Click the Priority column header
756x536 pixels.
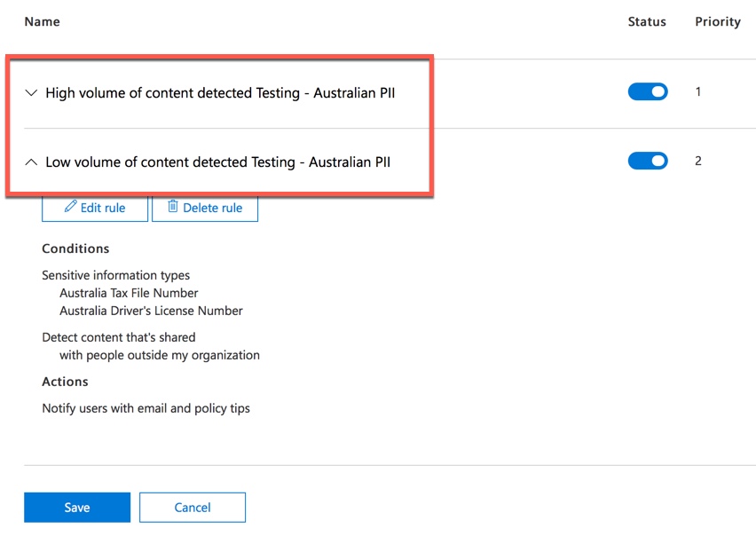point(717,21)
